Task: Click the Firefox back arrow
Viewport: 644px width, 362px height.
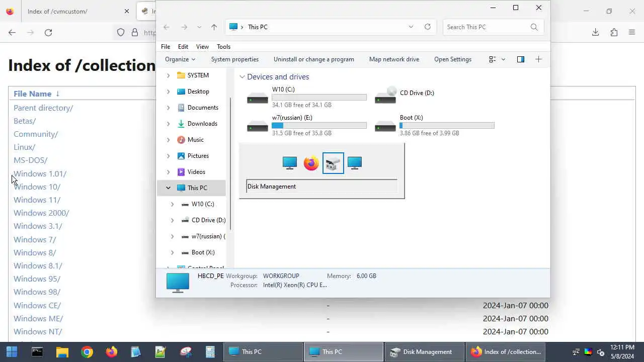Action: (x=12, y=32)
